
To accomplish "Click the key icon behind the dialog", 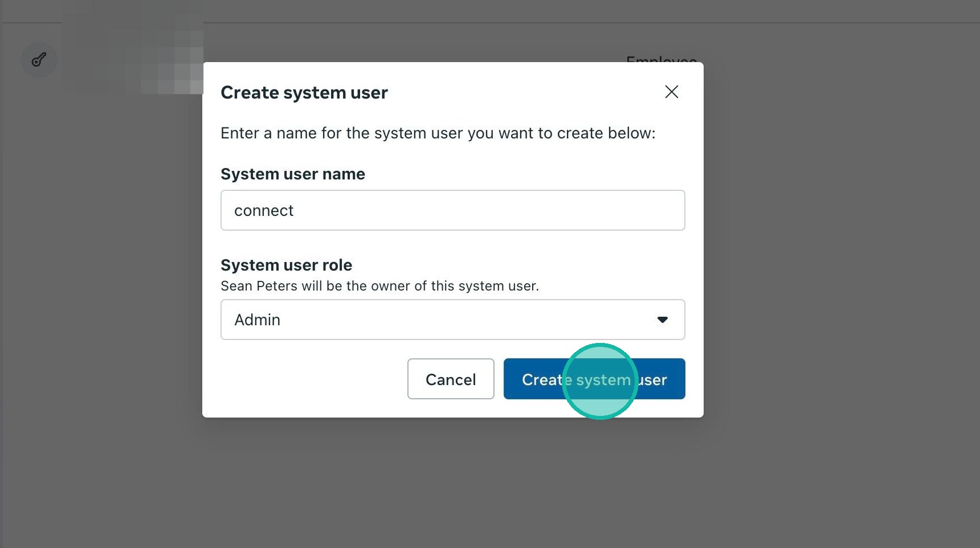I will point(39,60).
